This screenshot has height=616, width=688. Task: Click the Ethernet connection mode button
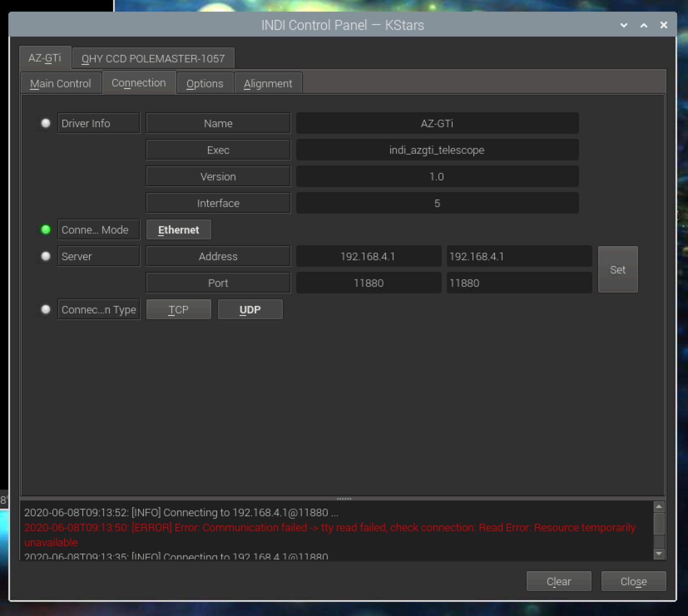[x=179, y=230]
